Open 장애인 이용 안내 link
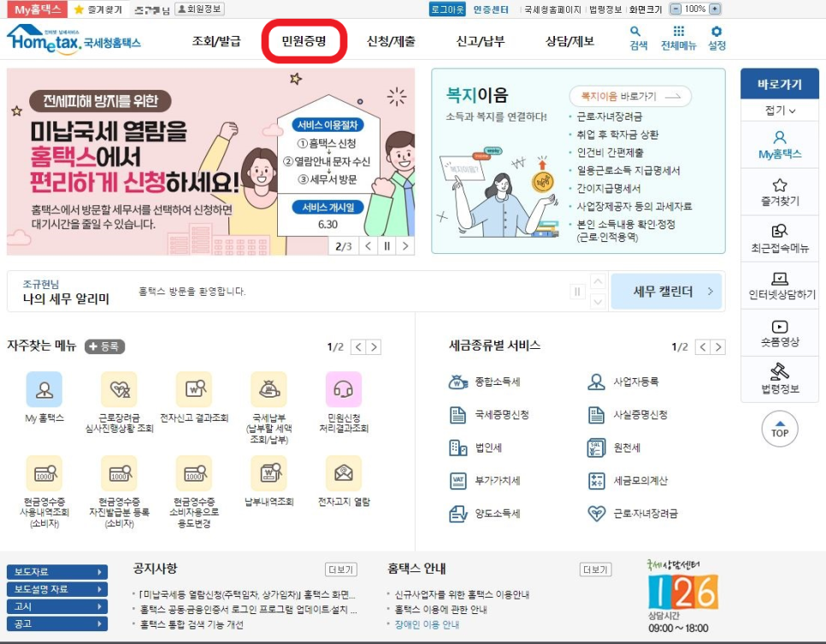Image resolution: width=826 pixels, height=644 pixels. tap(427, 624)
